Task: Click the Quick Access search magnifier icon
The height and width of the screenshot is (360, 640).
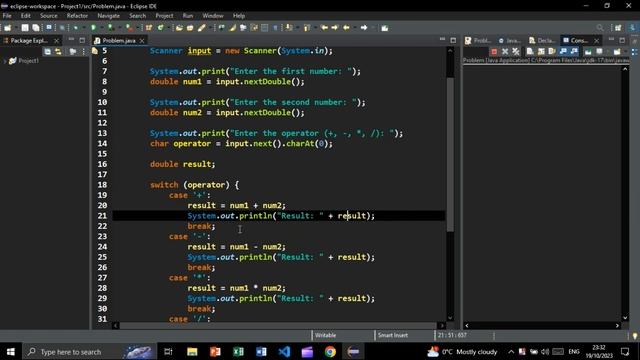Action: [x=600, y=28]
